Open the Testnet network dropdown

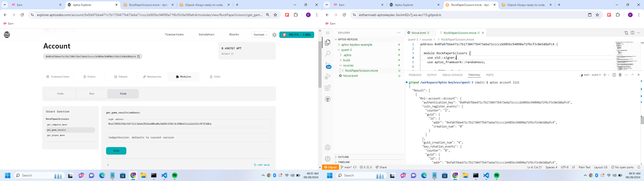(260, 35)
